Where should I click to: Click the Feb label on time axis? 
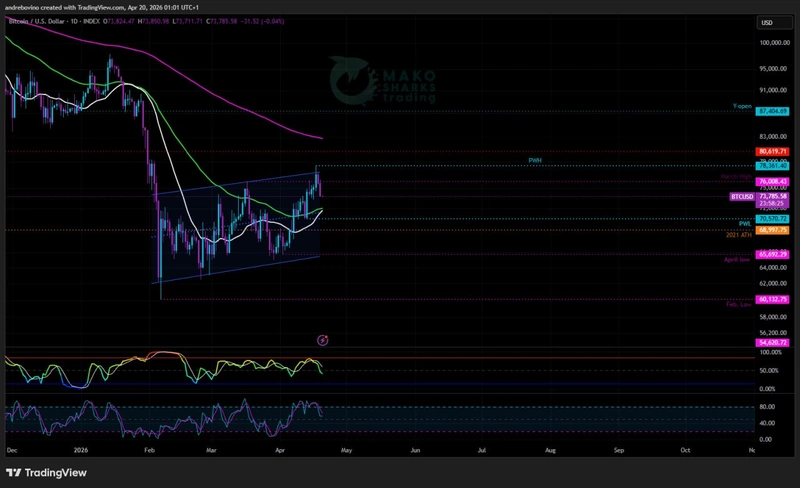[x=150, y=451]
